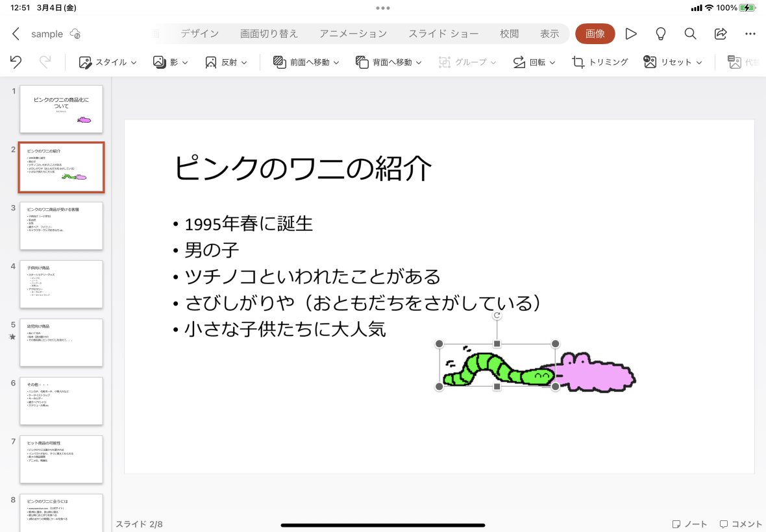766x532 pixels.
Task: Select slide 5 thumbnail 幼児向け商品
Action: tap(61, 342)
